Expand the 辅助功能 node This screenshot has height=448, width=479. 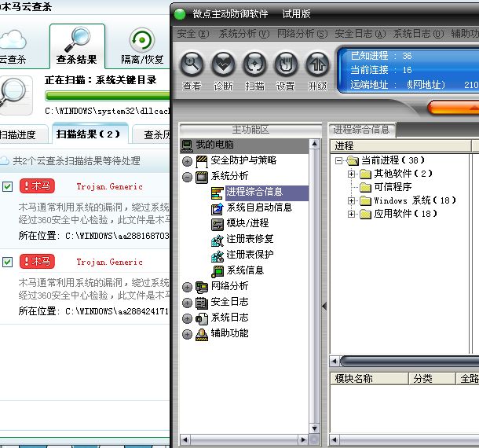point(187,335)
